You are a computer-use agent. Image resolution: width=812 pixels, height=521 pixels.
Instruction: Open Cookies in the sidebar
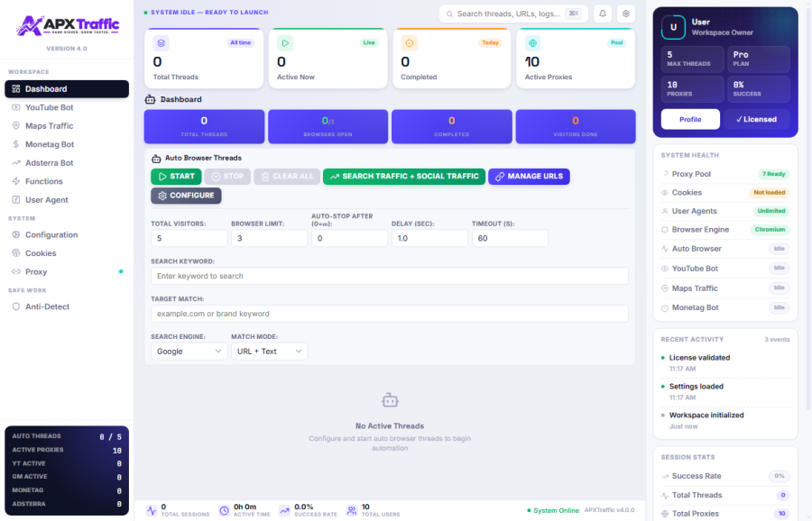point(67,253)
